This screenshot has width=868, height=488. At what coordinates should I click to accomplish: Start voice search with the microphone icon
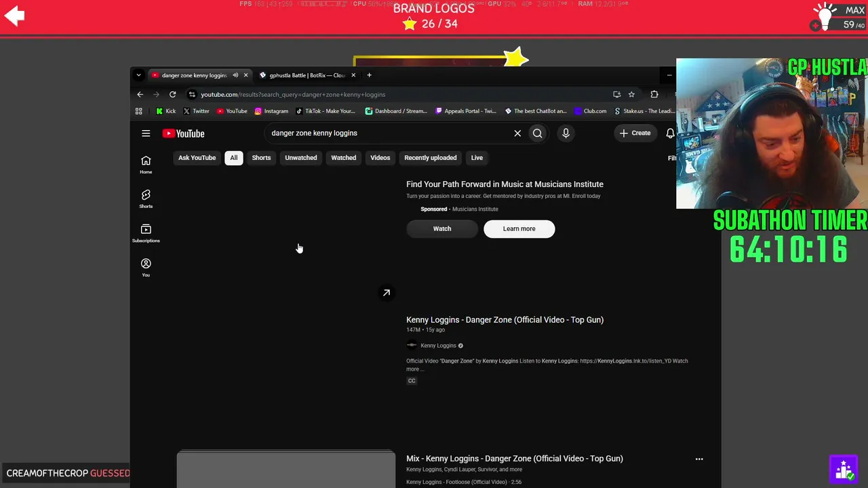[x=566, y=134]
